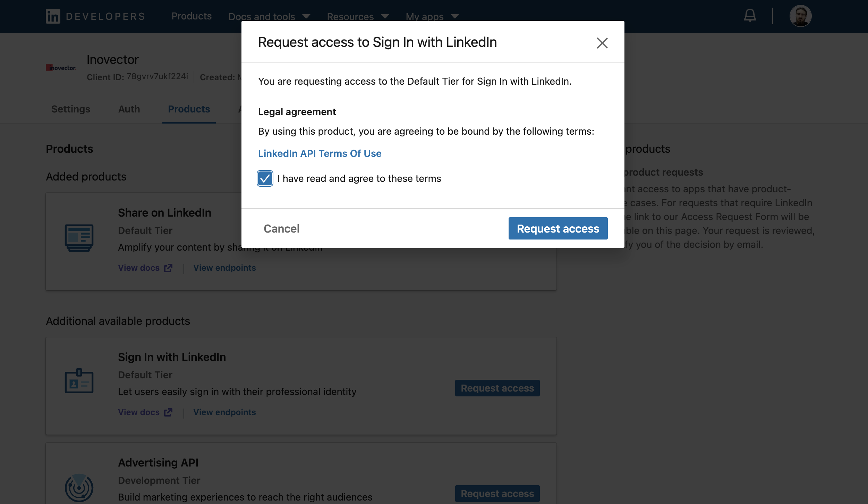
Task: Close the request access dialog
Action: point(602,43)
